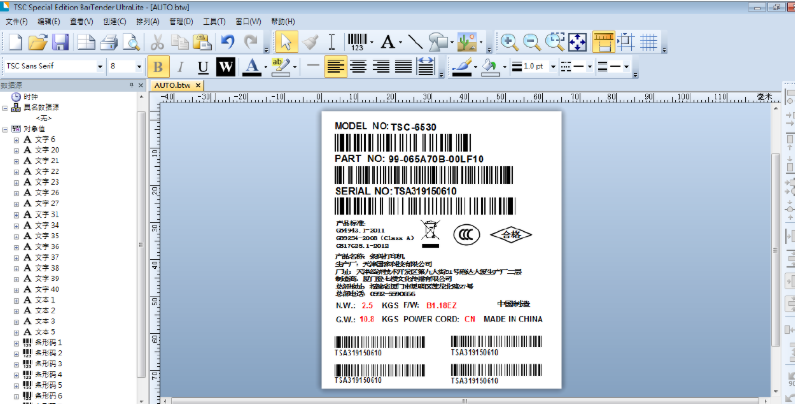The height and width of the screenshot is (404, 795).
Task: Expand the 文字 20 tree node
Action: click(16, 149)
